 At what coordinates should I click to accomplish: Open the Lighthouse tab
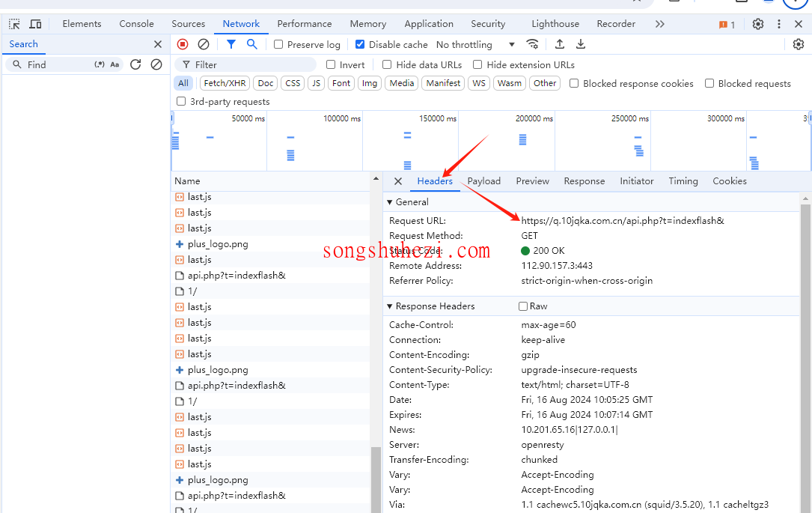click(x=555, y=24)
